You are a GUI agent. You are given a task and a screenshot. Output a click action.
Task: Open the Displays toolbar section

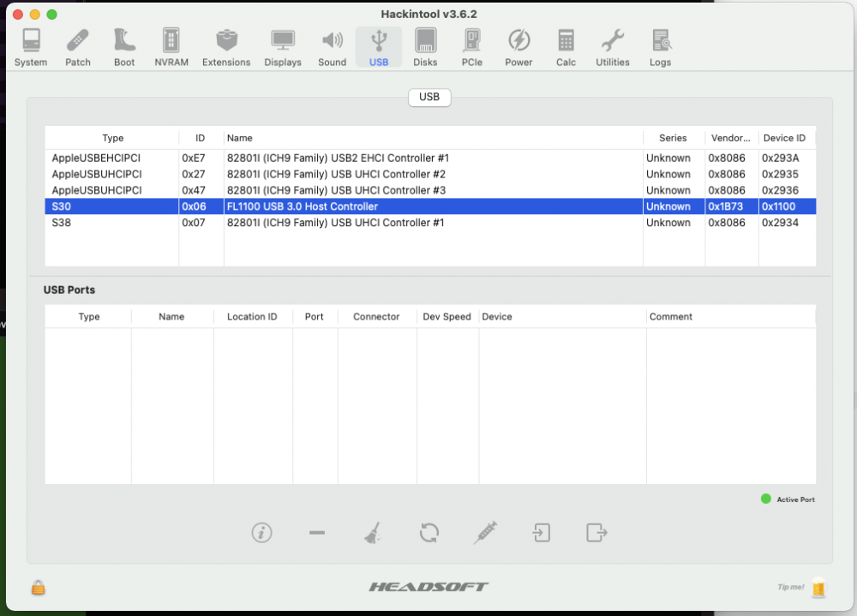pos(283,48)
